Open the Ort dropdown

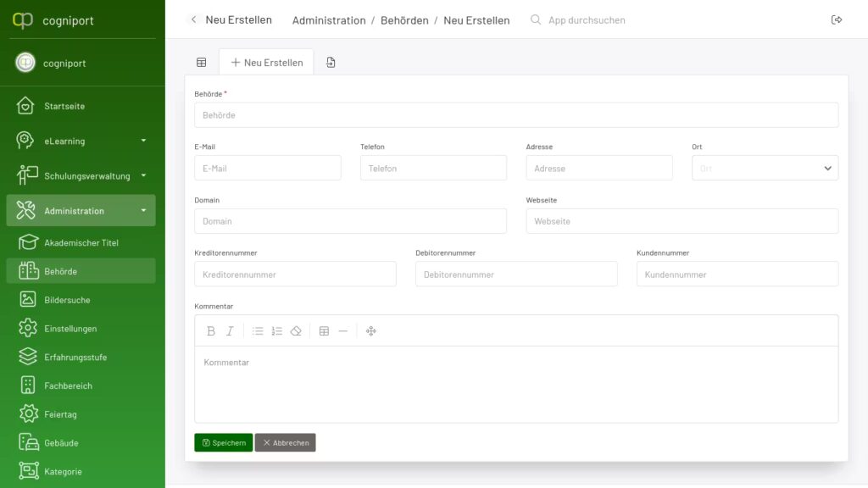(765, 168)
